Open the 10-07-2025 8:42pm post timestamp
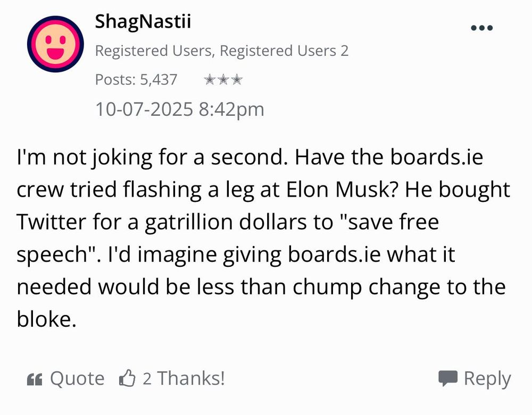Viewport: 532px width, 415px height. click(179, 109)
